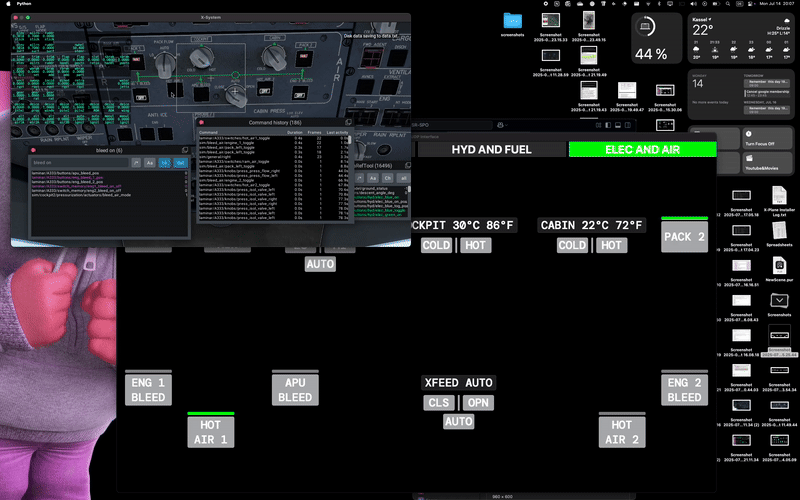Click CABIN temperature knob on overhead AIR panel
The height and width of the screenshot is (500, 800).
274,57
